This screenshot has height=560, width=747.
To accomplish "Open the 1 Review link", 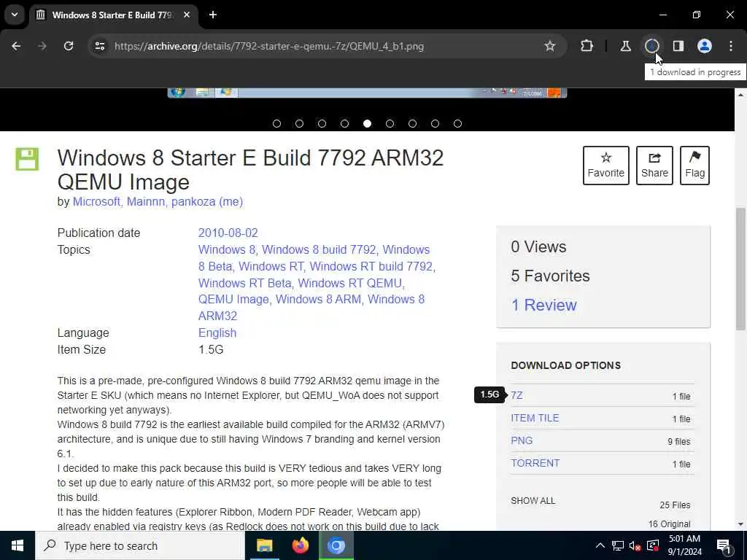I will [543, 305].
